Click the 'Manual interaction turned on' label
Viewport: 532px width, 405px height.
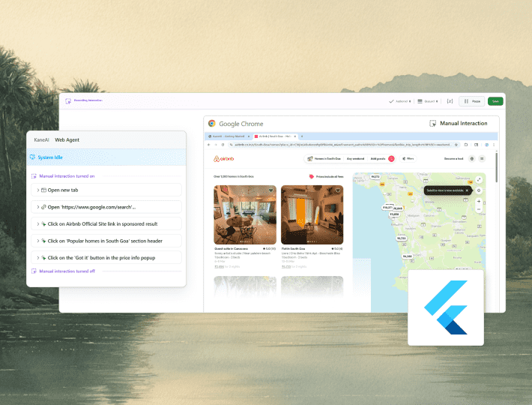(x=67, y=176)
